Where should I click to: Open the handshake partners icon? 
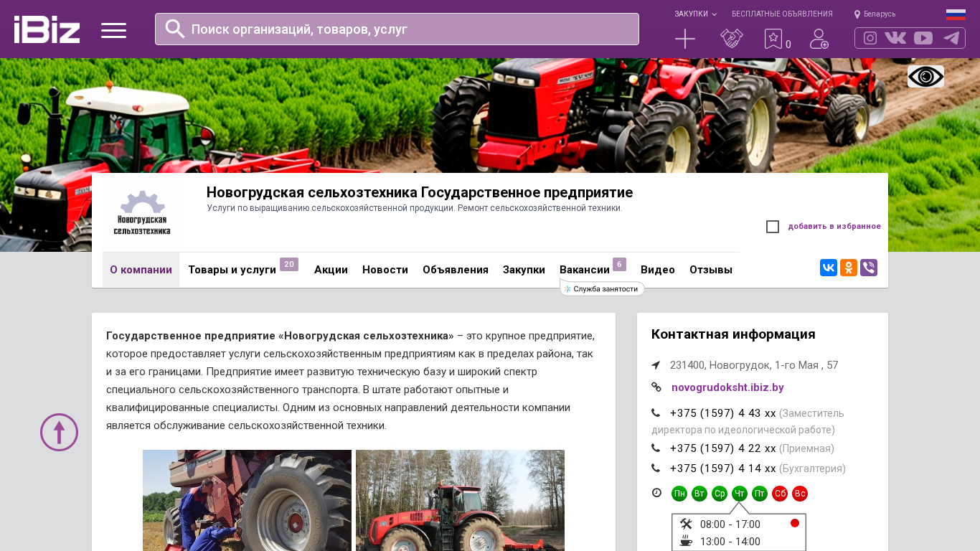[x=732, y=39]
